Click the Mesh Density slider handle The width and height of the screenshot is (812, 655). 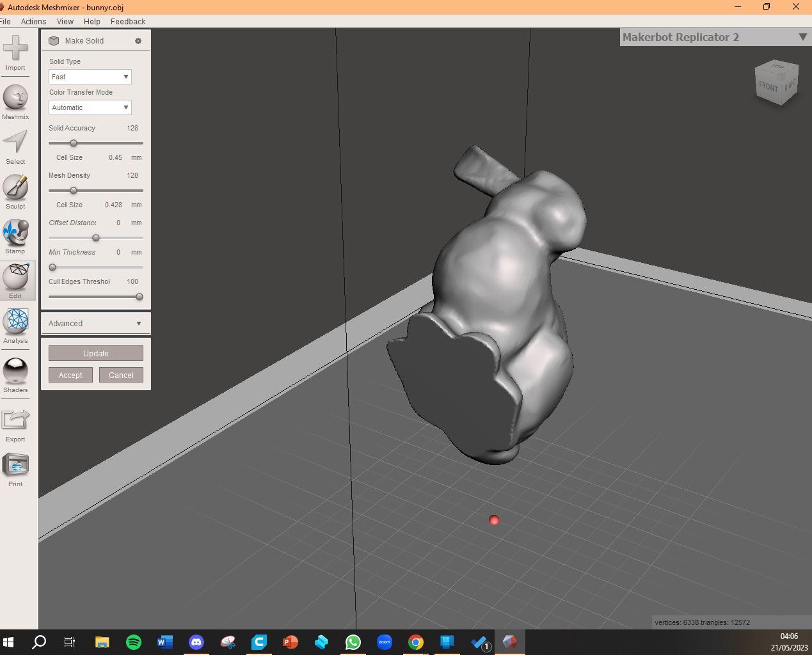point(73,191)
